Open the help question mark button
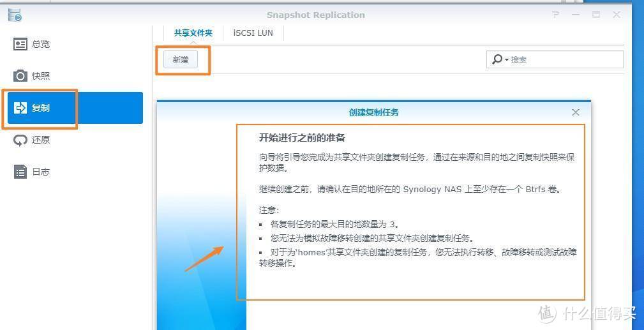Image resolution: width=644 pixels, height=330 pixels. 555,15
